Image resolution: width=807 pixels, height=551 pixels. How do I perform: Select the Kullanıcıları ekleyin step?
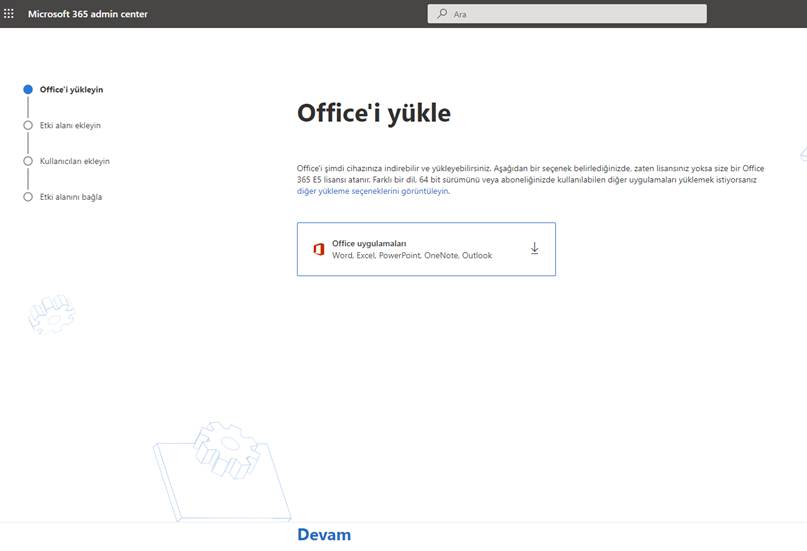click(75, 161)
